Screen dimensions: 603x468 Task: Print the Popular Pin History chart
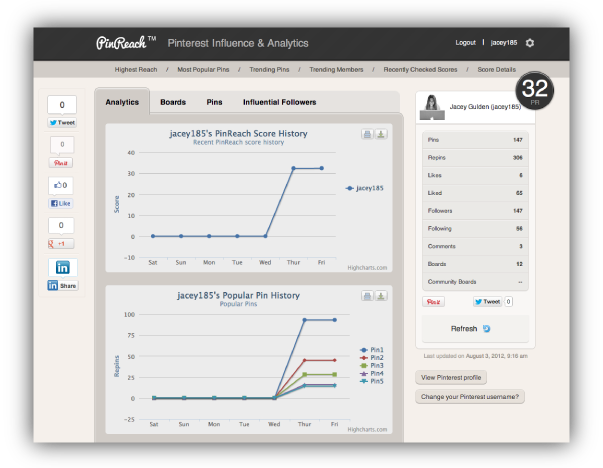[367, 296]
